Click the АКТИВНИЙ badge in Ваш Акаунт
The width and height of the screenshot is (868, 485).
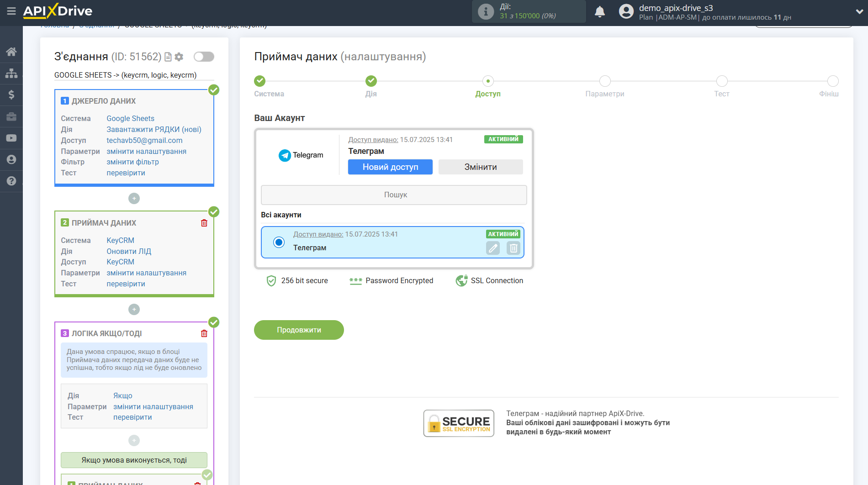pyautogui.click(x=503, y=139)
